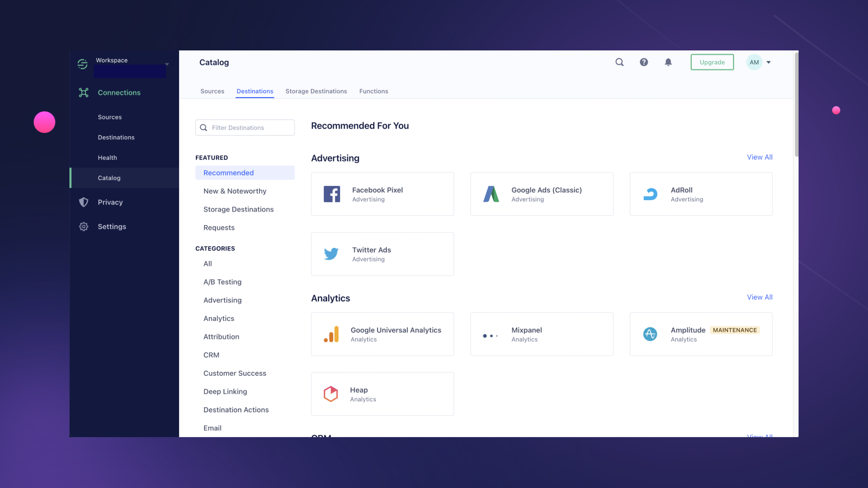The height and width of the screenshot is (488, 868).
Task: Click the Heap title text
Action: (x=359, y=390)
